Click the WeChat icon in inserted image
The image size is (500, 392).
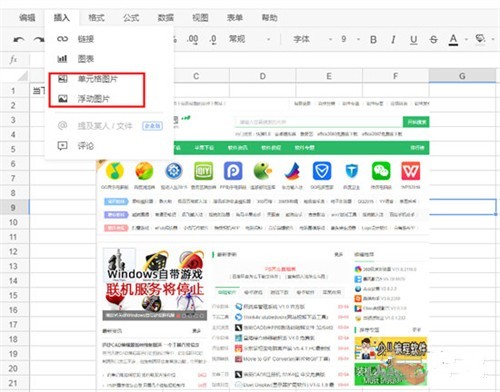tap(381, 171)
